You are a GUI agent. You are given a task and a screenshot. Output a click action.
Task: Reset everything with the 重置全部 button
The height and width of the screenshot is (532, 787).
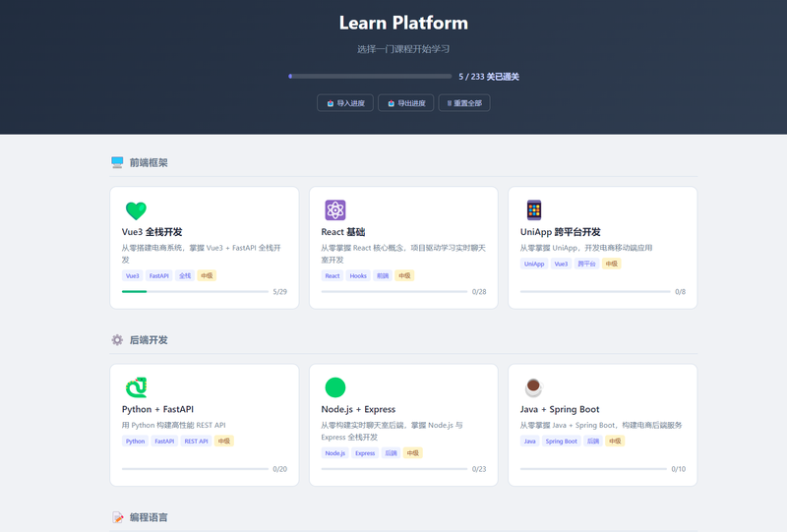pos(464,103)
